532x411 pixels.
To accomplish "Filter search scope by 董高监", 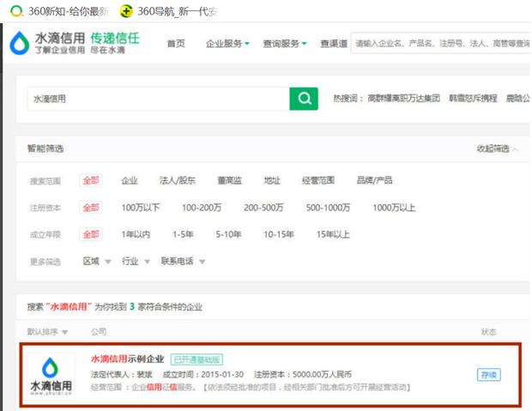I will (x=229, y=180).
